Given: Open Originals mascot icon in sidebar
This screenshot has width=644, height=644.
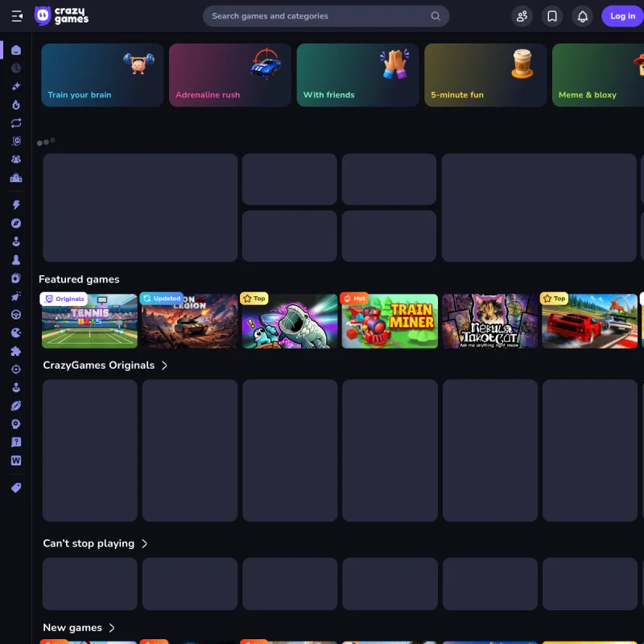Looking at the screenshot, I should [16, 141].
